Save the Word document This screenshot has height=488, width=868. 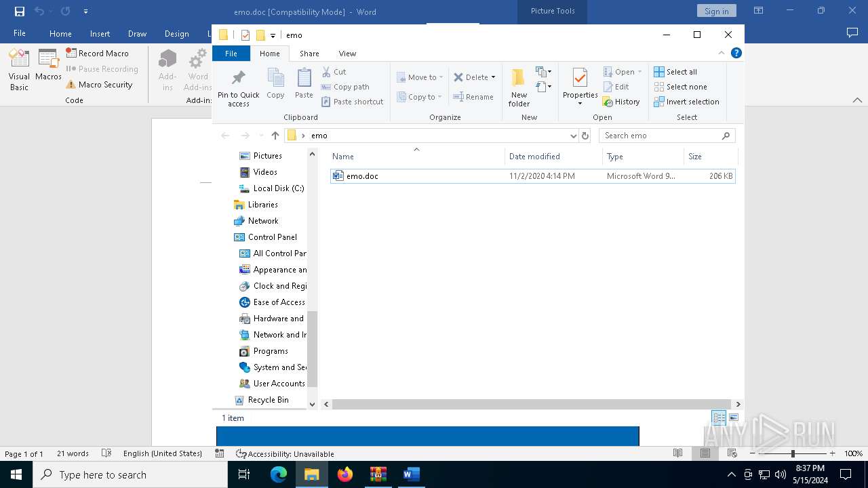click(20, 12)
